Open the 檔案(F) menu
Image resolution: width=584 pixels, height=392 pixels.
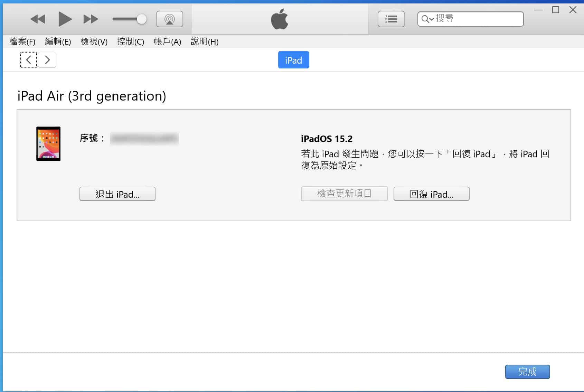22,42
